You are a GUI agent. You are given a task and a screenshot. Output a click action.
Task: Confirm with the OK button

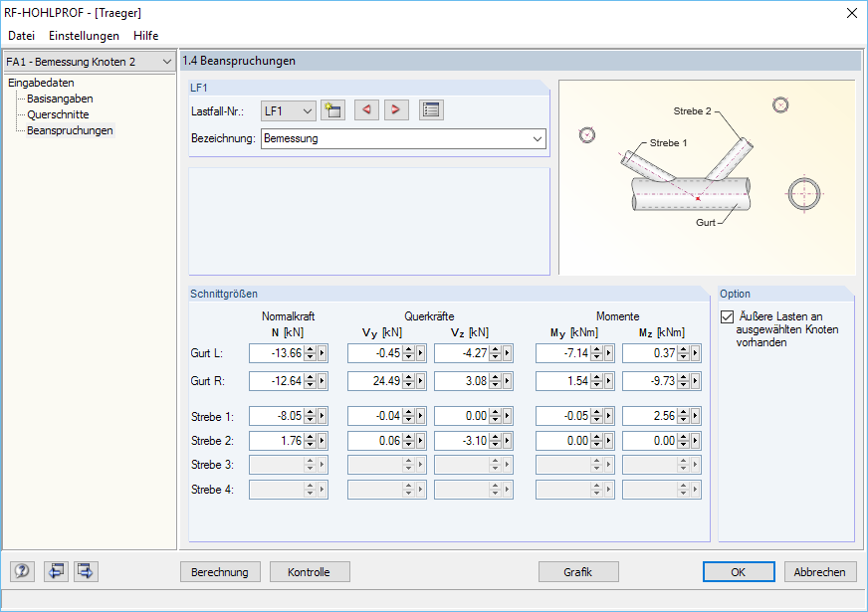[x=739, y=572]
